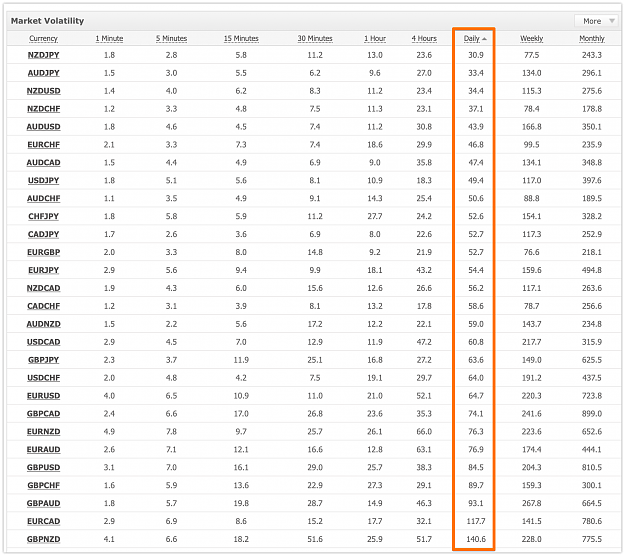Open the NZDUSD currency pair link
625x556 pixels.
click(43, 91)
